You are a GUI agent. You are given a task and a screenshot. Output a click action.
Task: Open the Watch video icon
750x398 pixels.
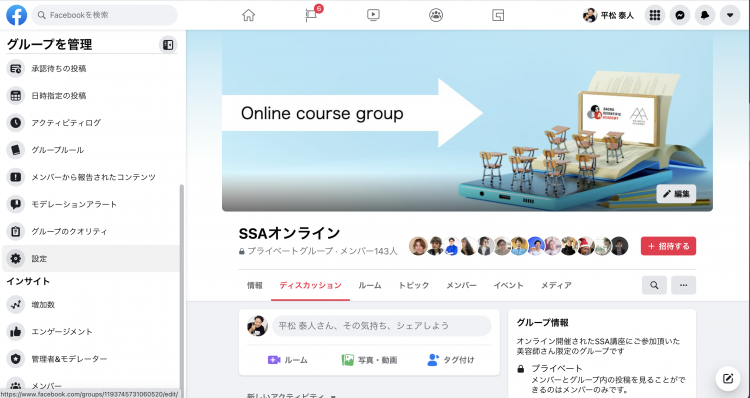click(x=374, y=15)
